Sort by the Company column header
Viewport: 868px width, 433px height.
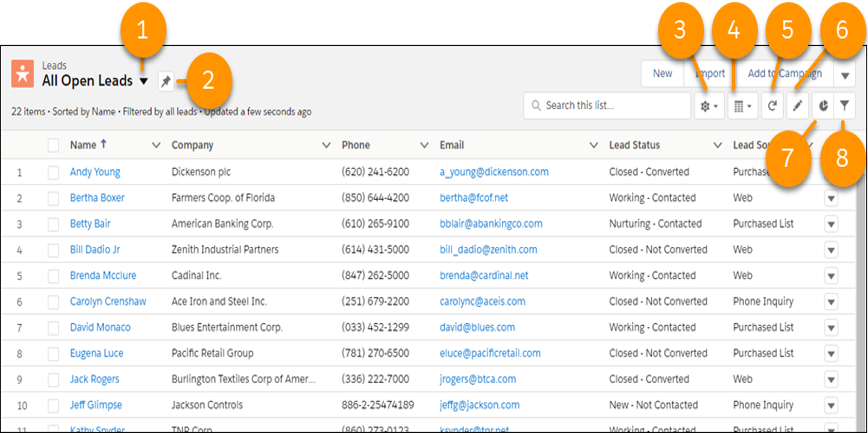pos(192,145)
